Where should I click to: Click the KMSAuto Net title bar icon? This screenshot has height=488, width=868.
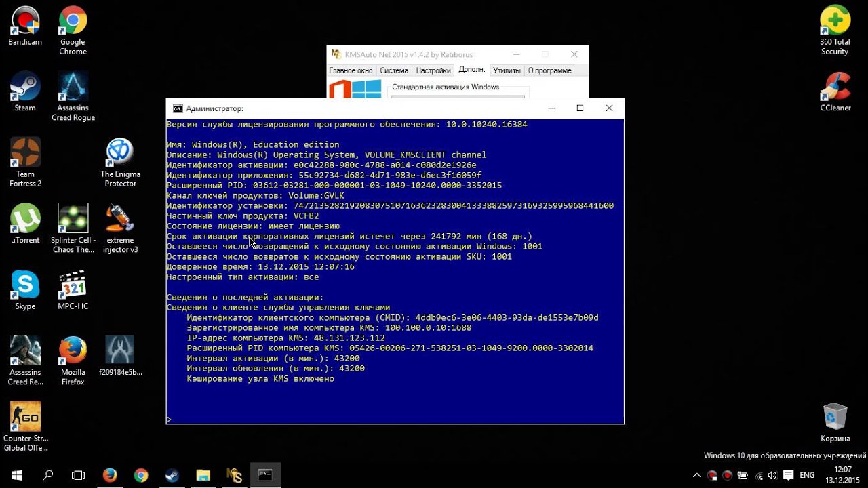point(336,54)
